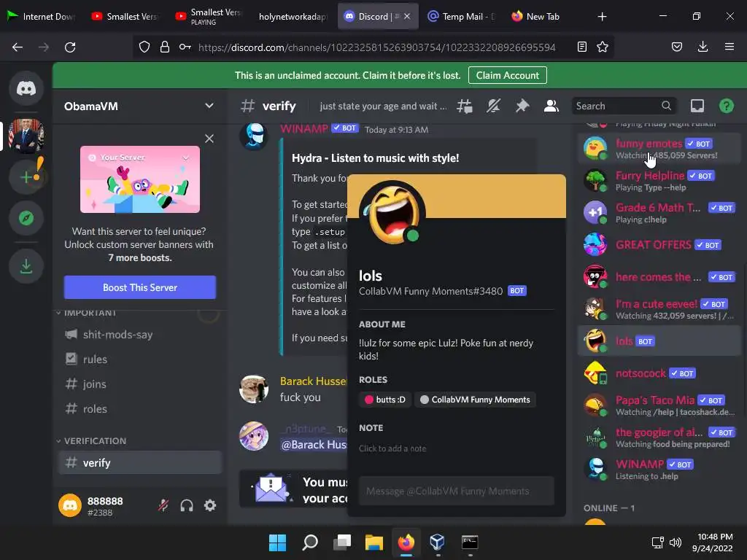Open the Help question mark icon
This screenshot has height=560, width=747.
727,106
